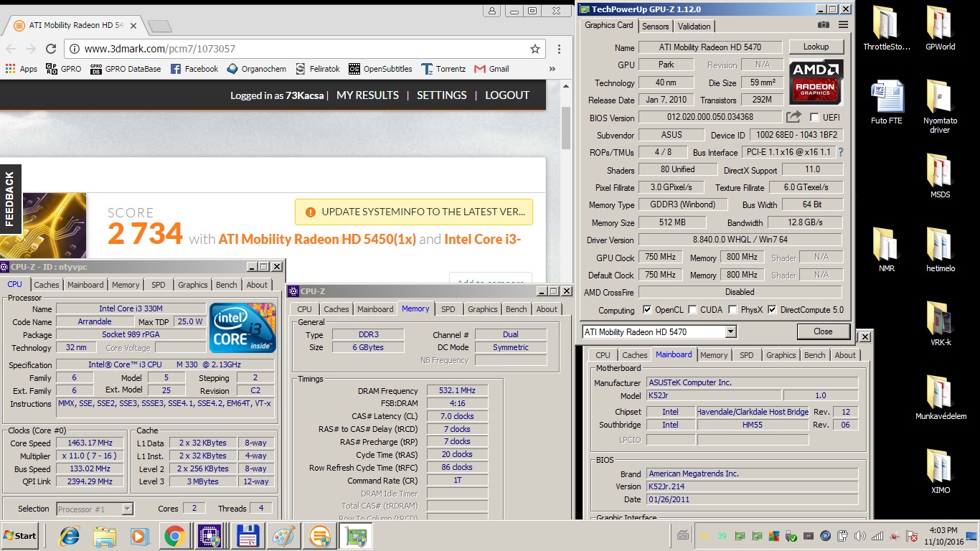This screenshot has height=551, width=980.
Task: Reload the 3dmark page in Chrome
Action: (51, 49)
